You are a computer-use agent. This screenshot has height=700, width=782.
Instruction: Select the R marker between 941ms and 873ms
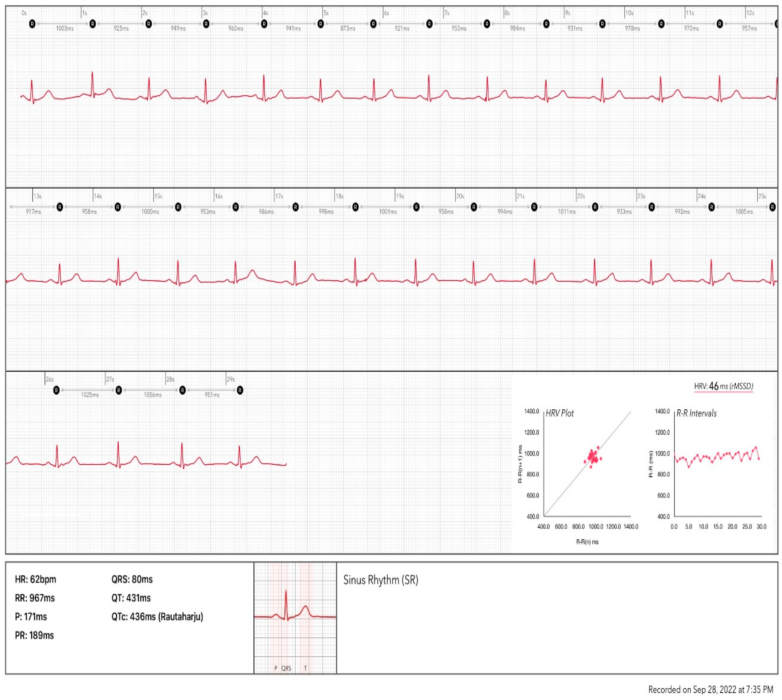[x=321, y=24]
